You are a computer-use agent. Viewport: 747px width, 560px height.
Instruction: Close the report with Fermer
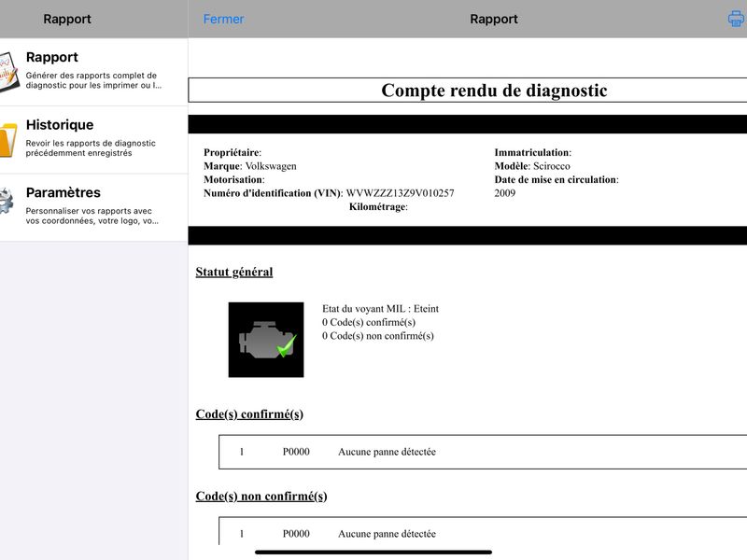tap(223, 19)
